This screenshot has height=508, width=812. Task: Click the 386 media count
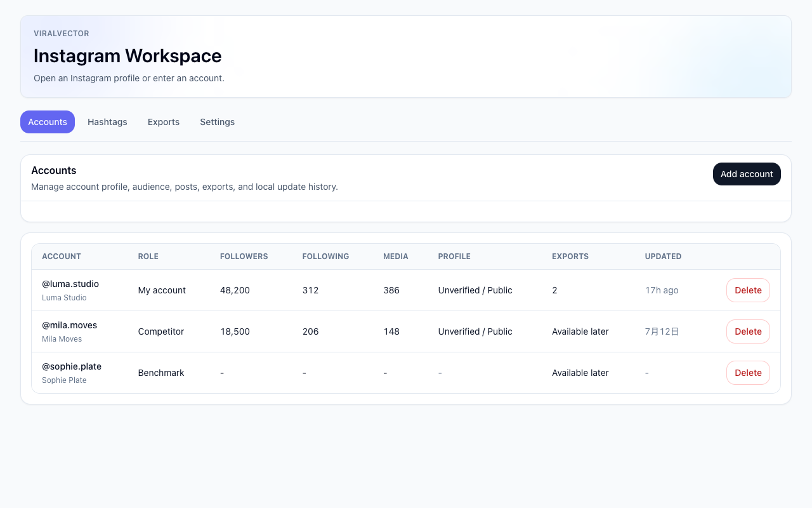391,290
